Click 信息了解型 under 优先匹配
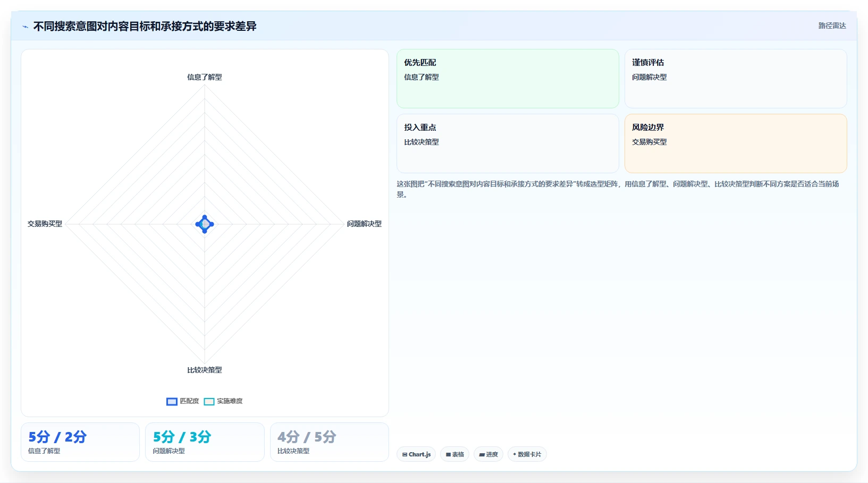This screenshot has width=868, height=483. [x=422, y=77]
